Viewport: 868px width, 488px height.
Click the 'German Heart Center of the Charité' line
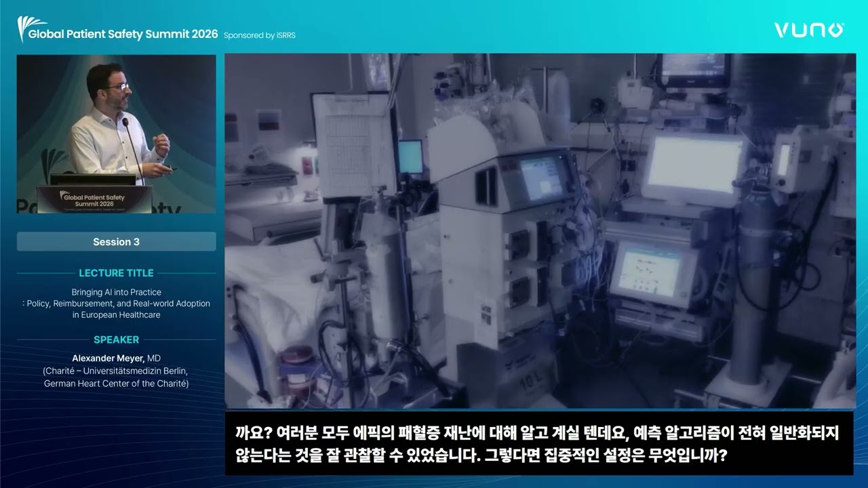117,384
